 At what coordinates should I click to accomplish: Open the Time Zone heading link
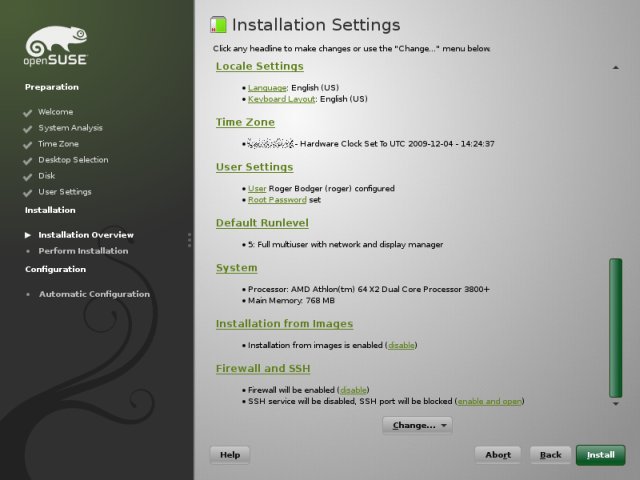(x=245, y=122)
